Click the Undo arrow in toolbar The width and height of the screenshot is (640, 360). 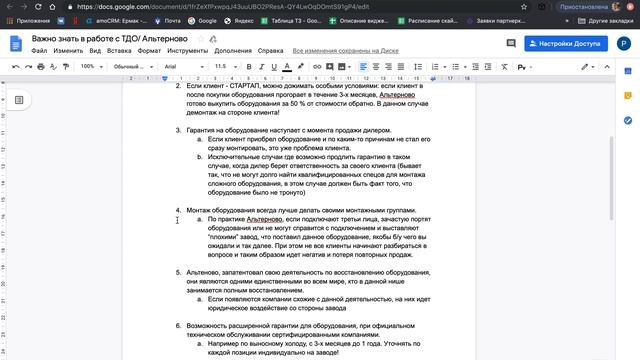(16, 67)
